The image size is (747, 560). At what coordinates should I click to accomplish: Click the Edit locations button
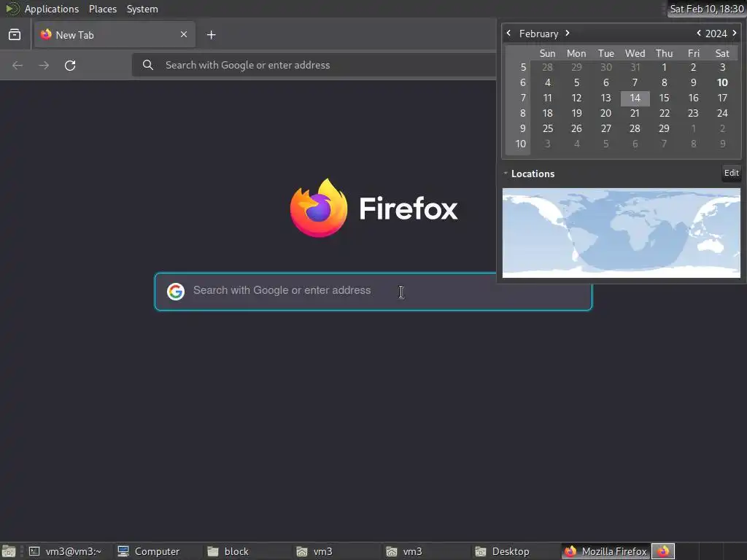[x=731, y=174]
